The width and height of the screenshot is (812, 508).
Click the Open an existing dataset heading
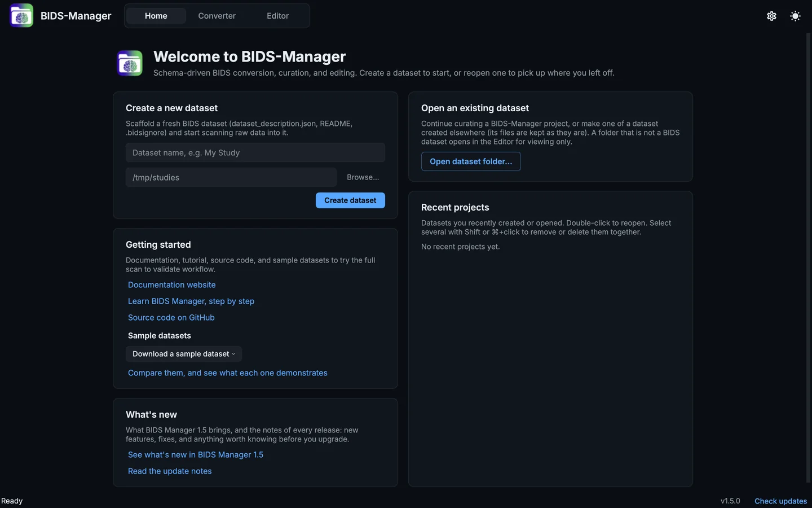coord(475,108)
